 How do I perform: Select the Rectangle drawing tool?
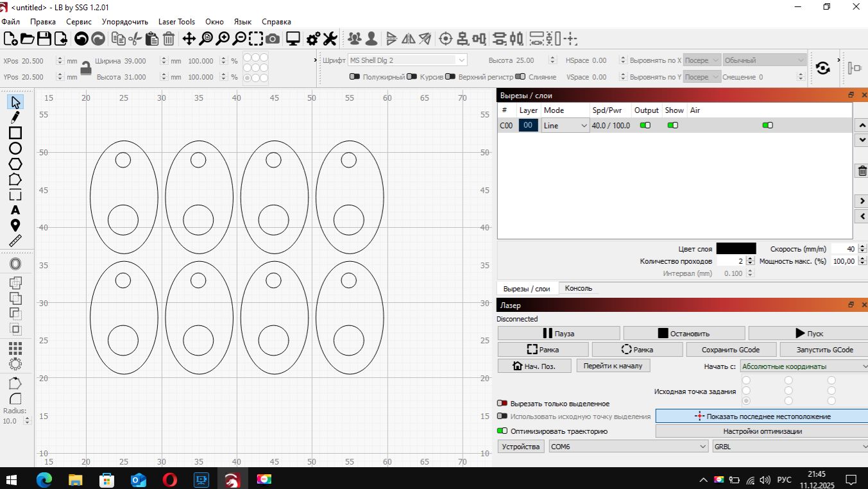pos(15,133)
